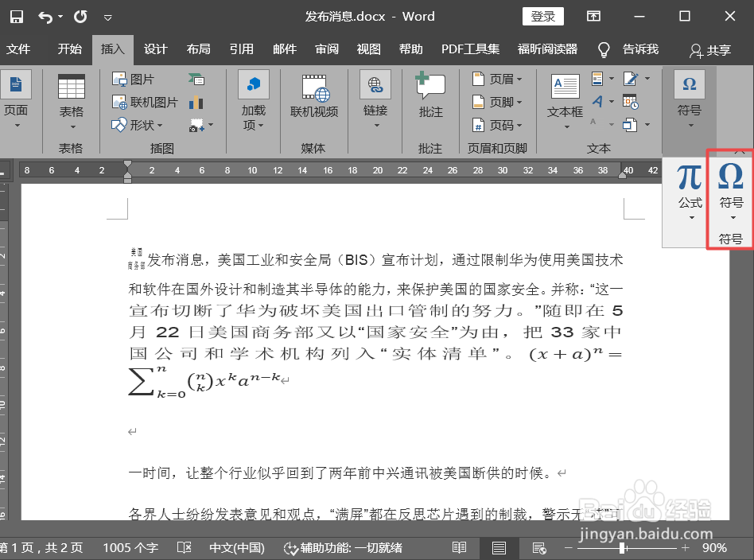Switch to Read Mode view
The image size is (754, 560).
pos(459,547)
